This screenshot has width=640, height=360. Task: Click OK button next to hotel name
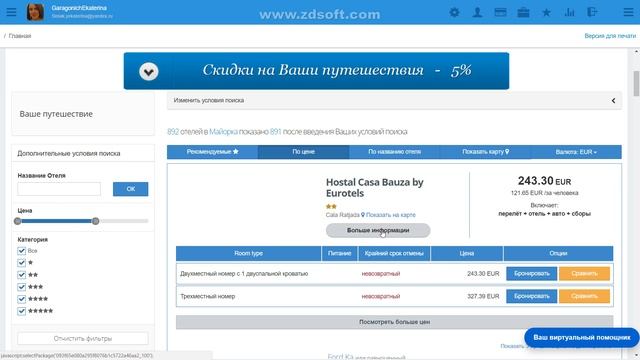[131, 189]
